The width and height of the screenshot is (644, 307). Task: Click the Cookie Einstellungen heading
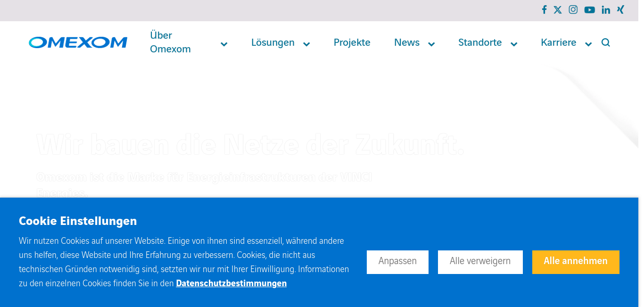pyautogui.click(x=78, y=221)
